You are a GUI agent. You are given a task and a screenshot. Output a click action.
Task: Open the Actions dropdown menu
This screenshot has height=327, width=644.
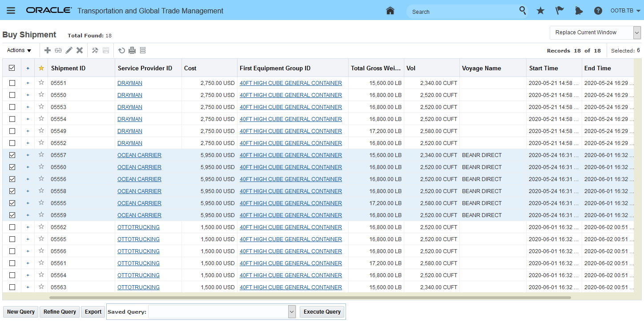pyautogui.click(x=19, y=50)
